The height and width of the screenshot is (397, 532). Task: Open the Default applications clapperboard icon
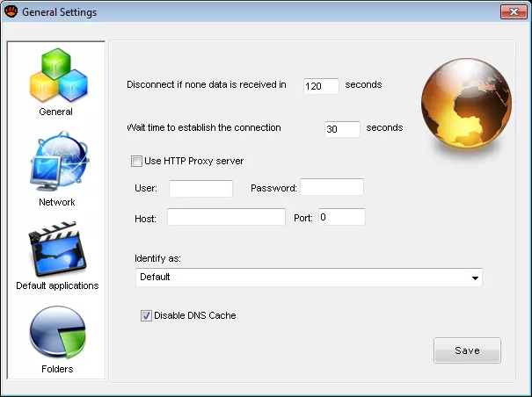pos(57,249)
